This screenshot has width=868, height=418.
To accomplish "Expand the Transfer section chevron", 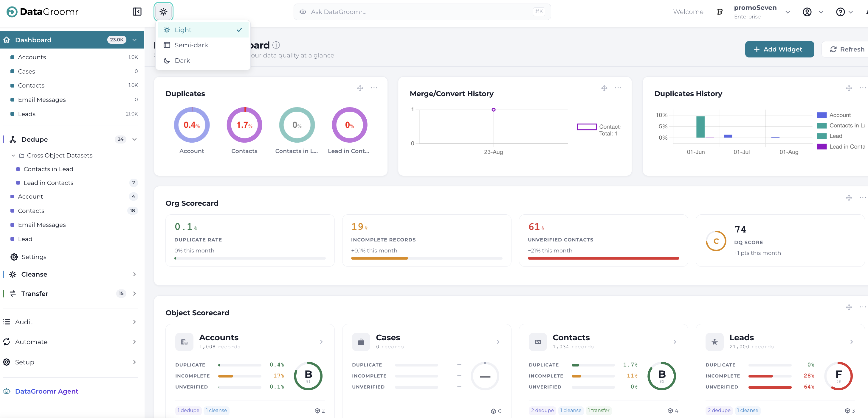I will click(134, 294).
